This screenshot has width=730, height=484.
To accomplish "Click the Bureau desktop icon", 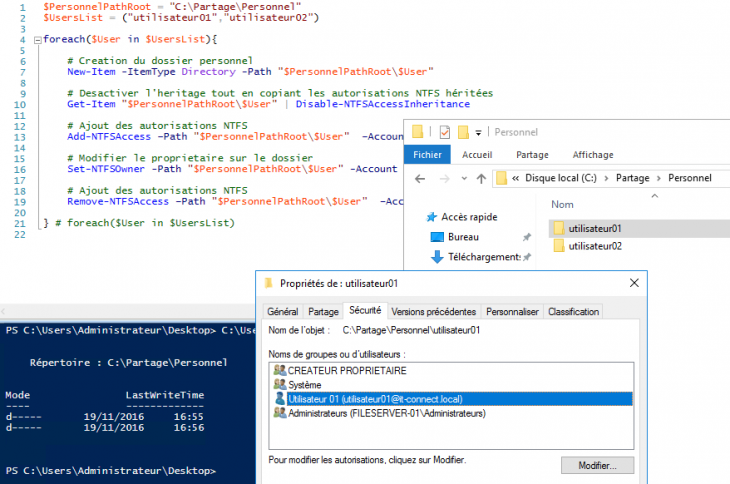I will click(437, 237).
